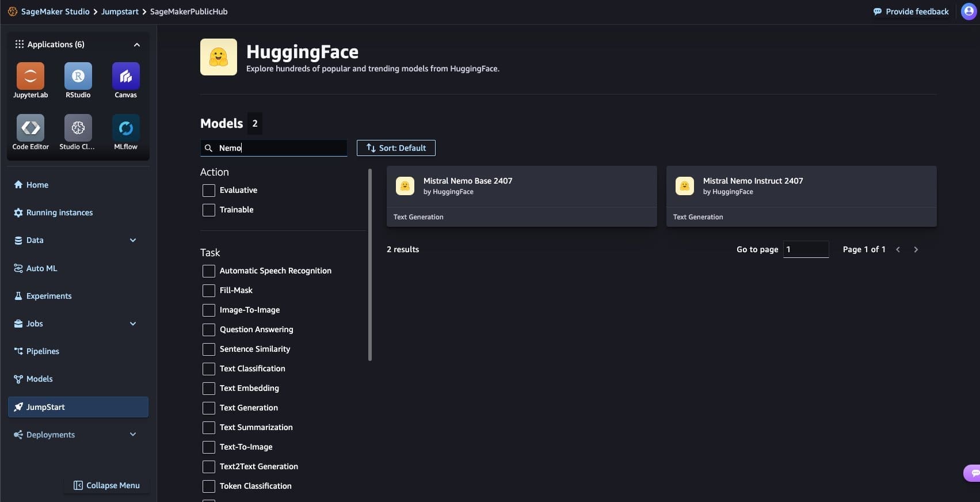Launch the RStudio app icon
980x502 pixels.
click(x=78, y=77)
